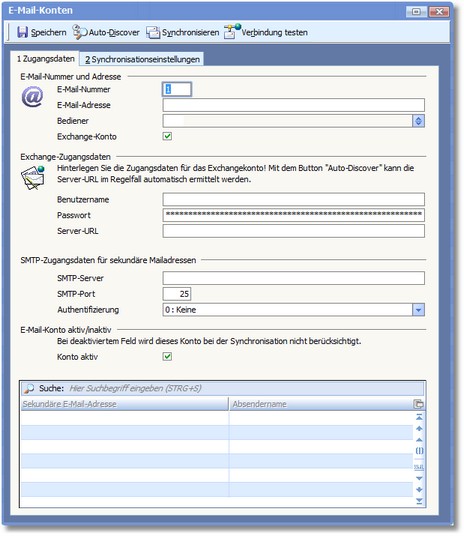Uncheck the Exchange-Konto checkbox
Screen dimensions: 464x536
point(167,136)
